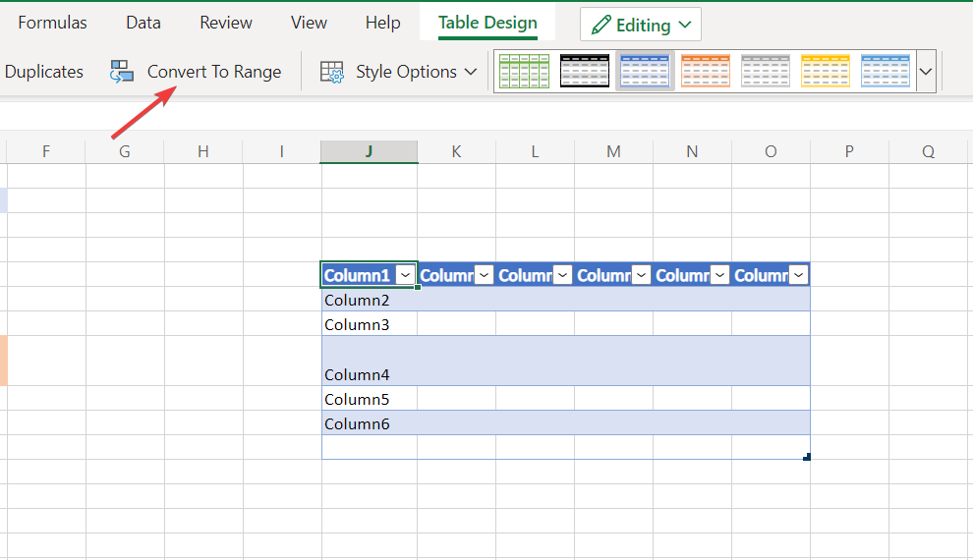Click the Convert To Range icon
This screenshot has height=560, width=973.
point(122,72)
